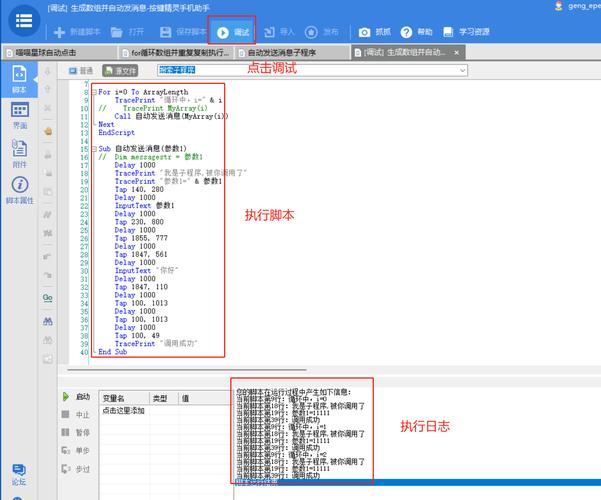The height and width of the screenshot is (500, 601).
Task: Click the move down arrow icon
Action: click(x=48, y=71)
